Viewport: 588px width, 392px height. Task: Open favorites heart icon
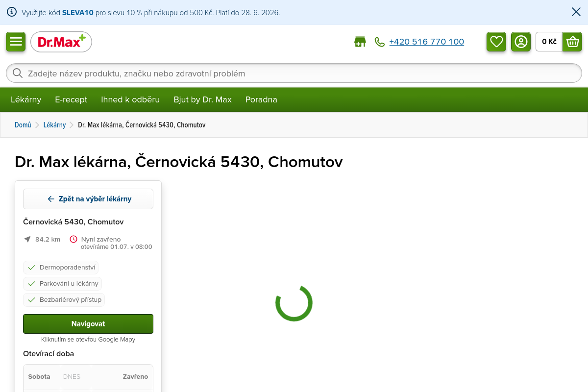(496, 42)
